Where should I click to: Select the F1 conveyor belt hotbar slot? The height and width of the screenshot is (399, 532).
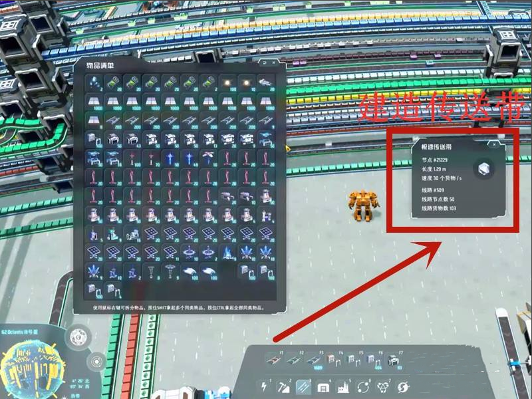point(274,360)
